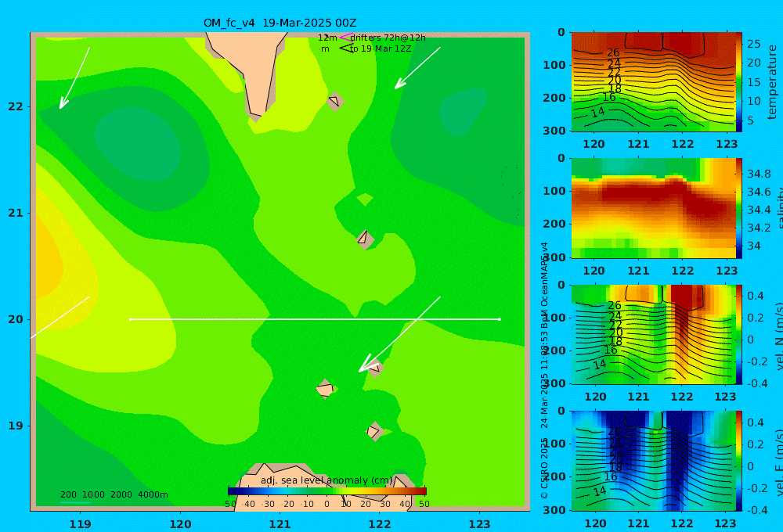
Task: Open the northward velocity section plot
Action: pyautogui.click(x=654, y=334)
